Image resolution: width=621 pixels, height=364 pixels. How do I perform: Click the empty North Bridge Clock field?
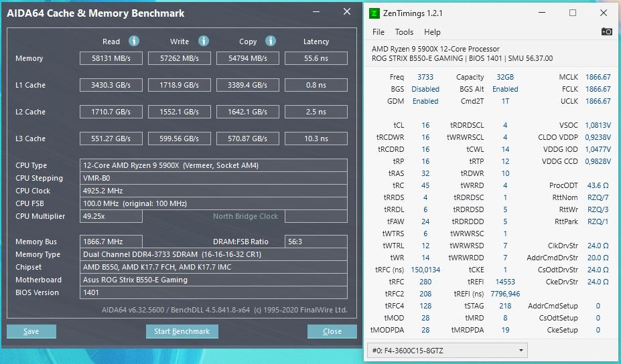pyautogui.click(x=316, y=216)
